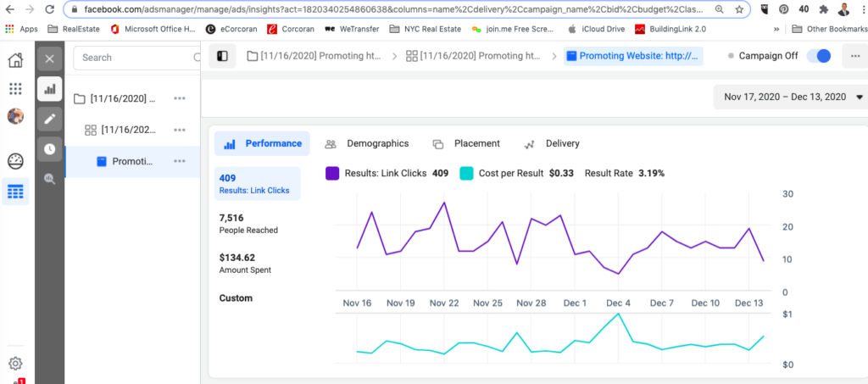Screen dimensions: 868x384
Task: Open the Microsoft Office H... bookmark
Action: pyautogui.click(x=153, y=29)
